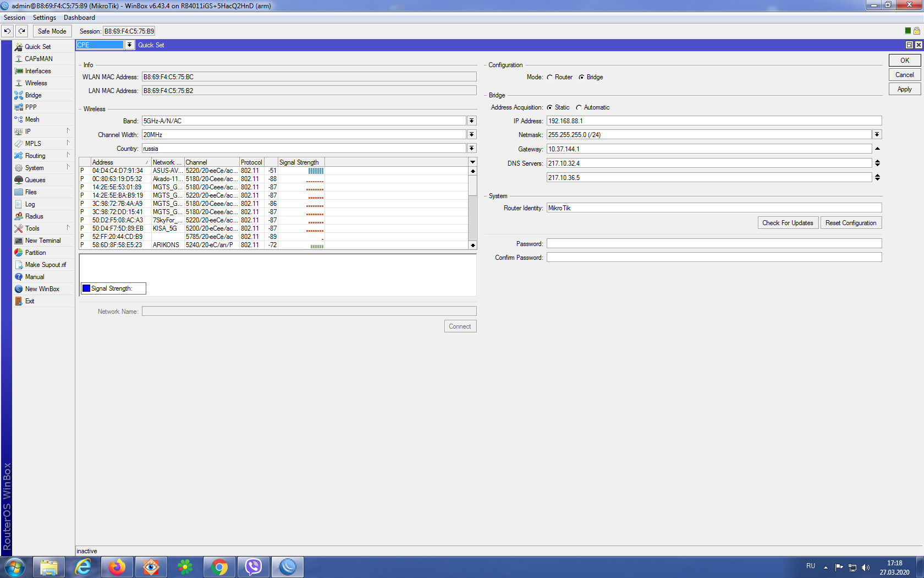Open Viber from the taskbar

tap(254, 567)
